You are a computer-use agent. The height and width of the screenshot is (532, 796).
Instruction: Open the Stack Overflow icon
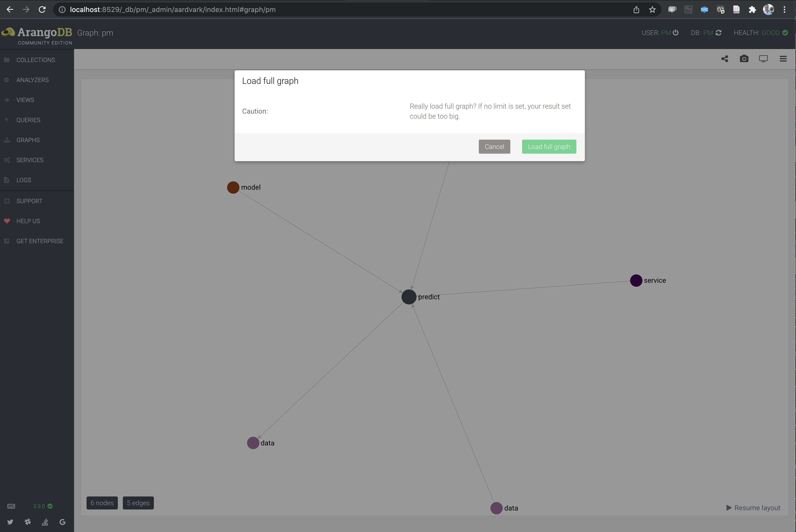coord(45,522)
